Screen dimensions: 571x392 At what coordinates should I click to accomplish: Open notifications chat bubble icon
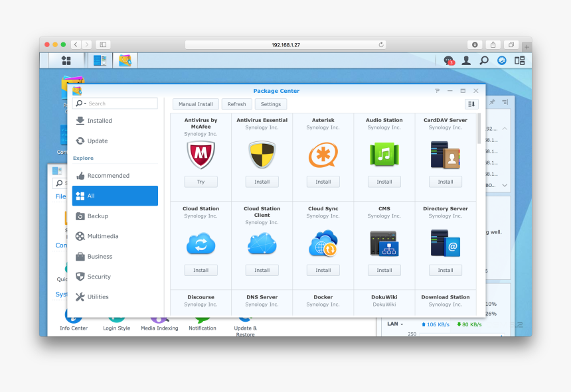449,60
